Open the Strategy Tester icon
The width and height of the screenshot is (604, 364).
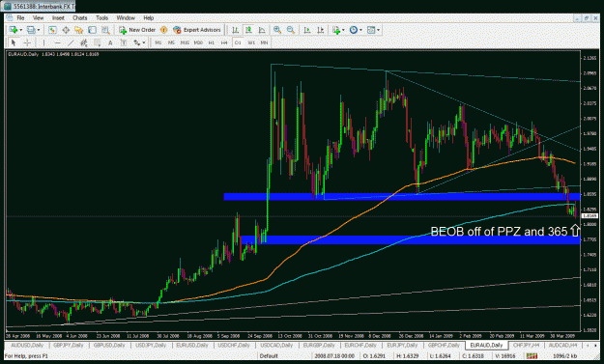105,30
